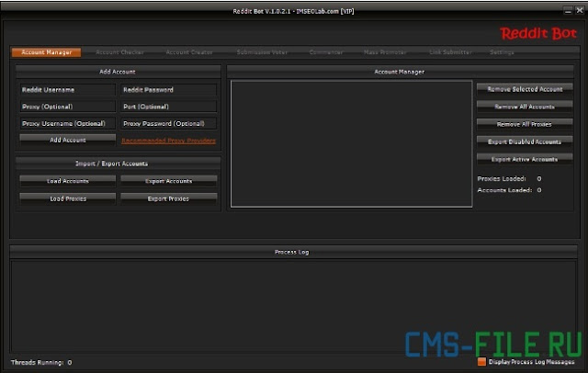This screenshot has width=588, height=373.
Task: Click Export Active Accounts button
Action: (x=525, y=159)
